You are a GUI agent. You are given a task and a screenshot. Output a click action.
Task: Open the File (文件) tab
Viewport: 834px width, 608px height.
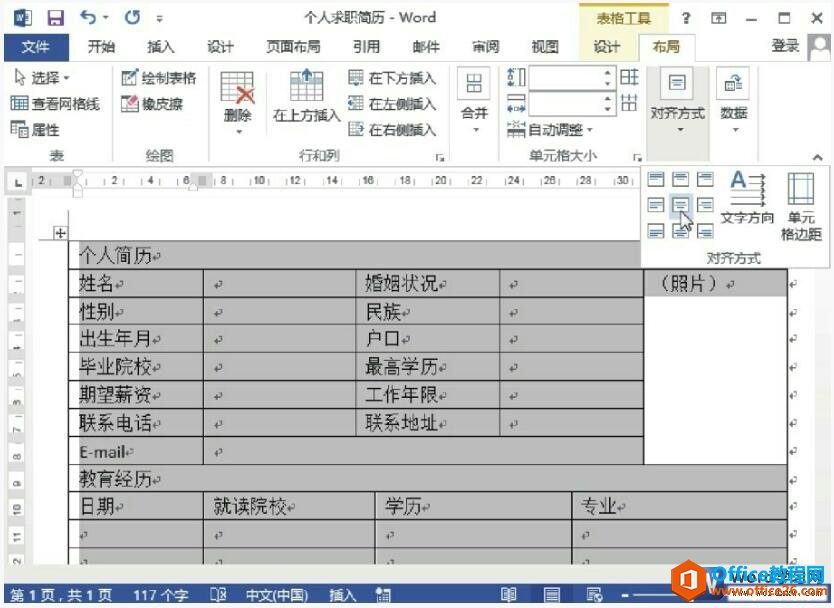pos(36,47)
